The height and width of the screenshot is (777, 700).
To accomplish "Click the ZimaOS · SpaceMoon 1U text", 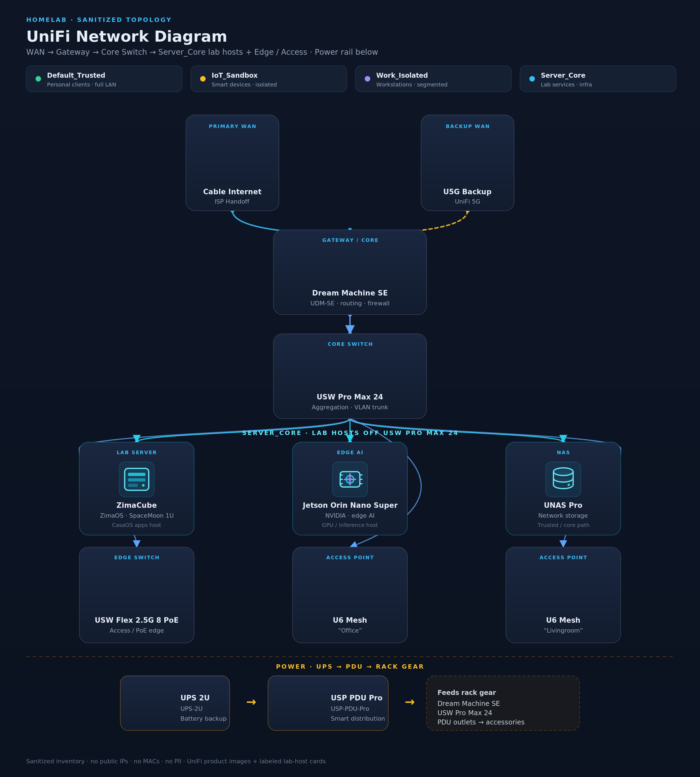I will point(136,516).
